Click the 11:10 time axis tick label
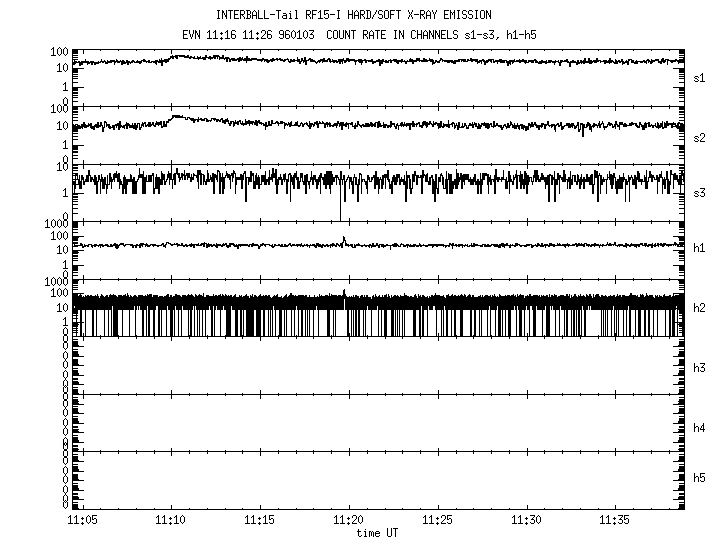Viewport: 720px width, 550px height. click(171, 521)
